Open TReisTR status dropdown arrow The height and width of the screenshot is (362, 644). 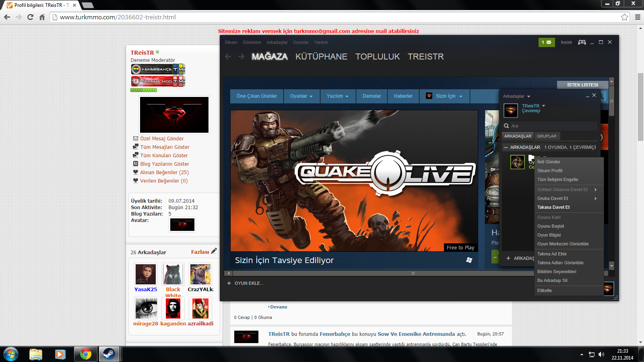[x=544, y=106]
